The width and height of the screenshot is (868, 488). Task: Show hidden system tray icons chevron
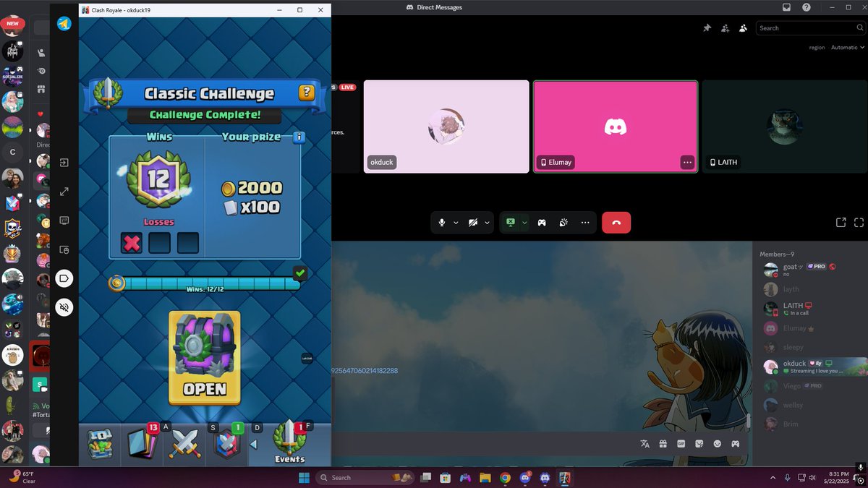(773, 477)
